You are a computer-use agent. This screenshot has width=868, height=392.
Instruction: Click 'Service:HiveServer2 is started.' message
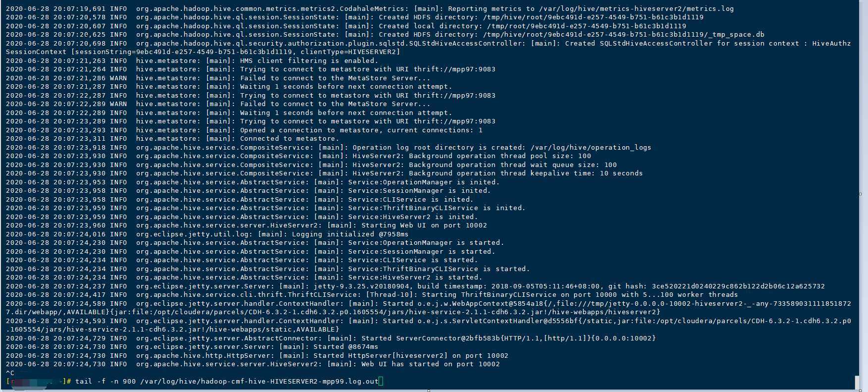coord(415,278)
